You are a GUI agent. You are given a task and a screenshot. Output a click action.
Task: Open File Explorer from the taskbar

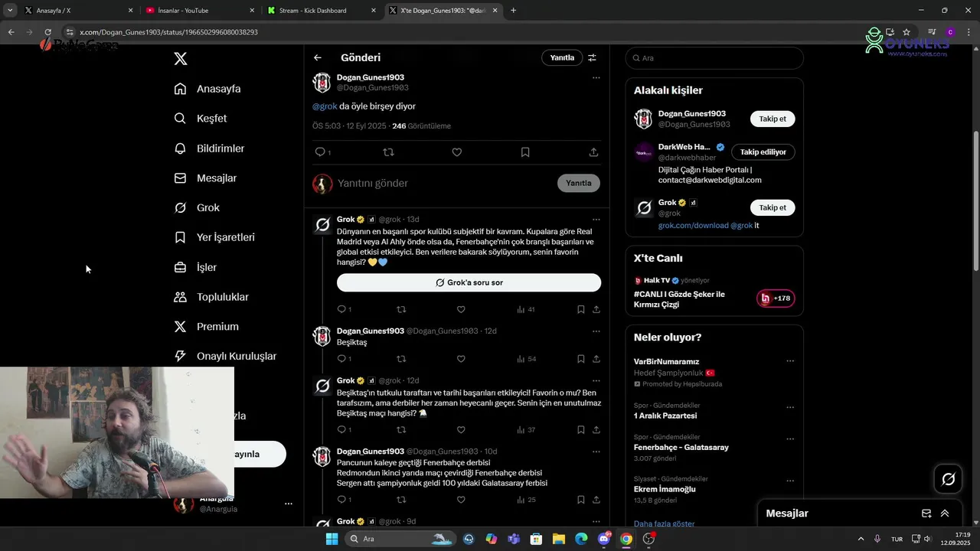point(559,539)
